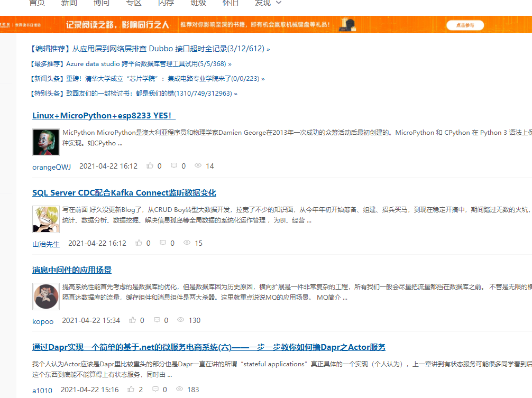The image size is (532, 398).
Task: Open author kopoo profile link
Action: tap(43, 321)
